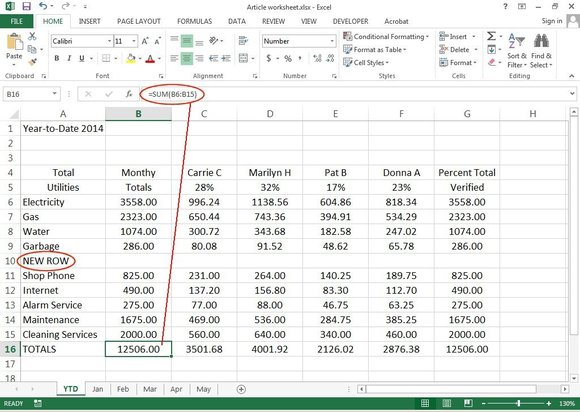The width and height of the screenshot is (580, 412).
Task: Click the AutoSum sigma icon
Action: click(491, 36)
